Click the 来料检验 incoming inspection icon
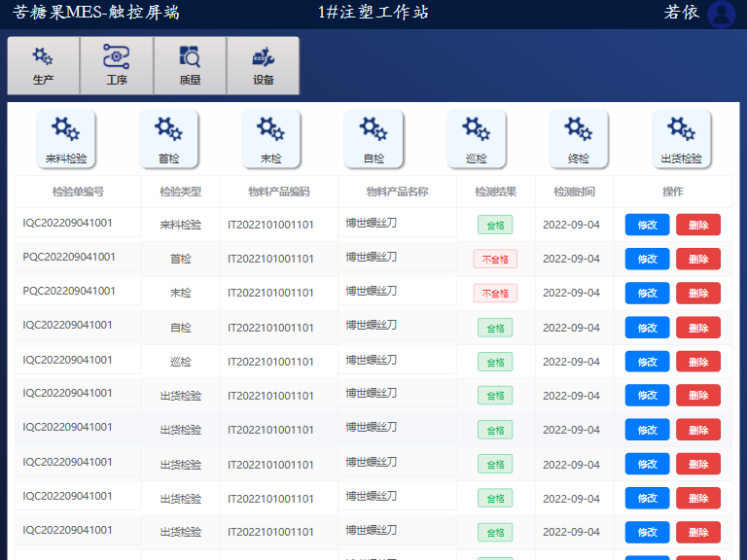Screen dimensions: 747x560 [x=66, y=138]
